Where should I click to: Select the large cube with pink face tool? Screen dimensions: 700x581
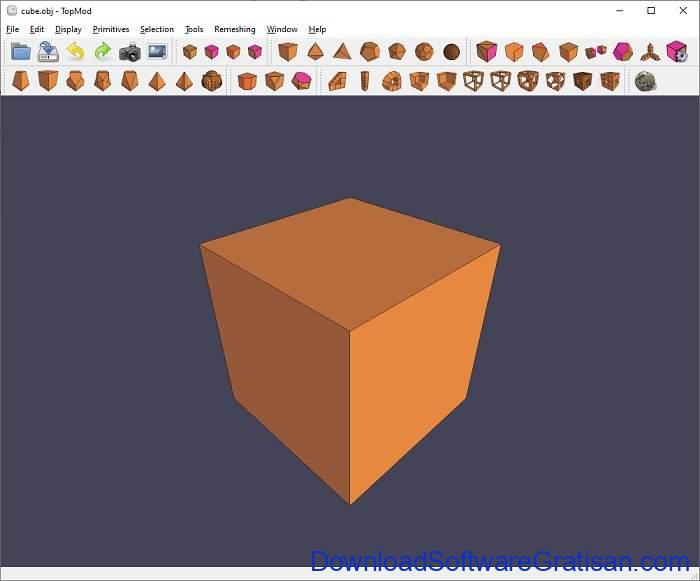click(x=487, y=52)
